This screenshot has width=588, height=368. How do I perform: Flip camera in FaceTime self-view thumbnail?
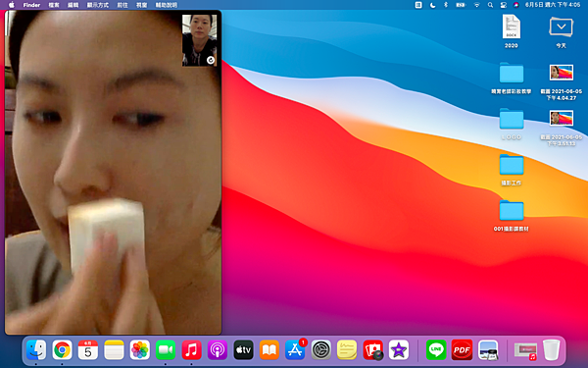coord(211,60)
